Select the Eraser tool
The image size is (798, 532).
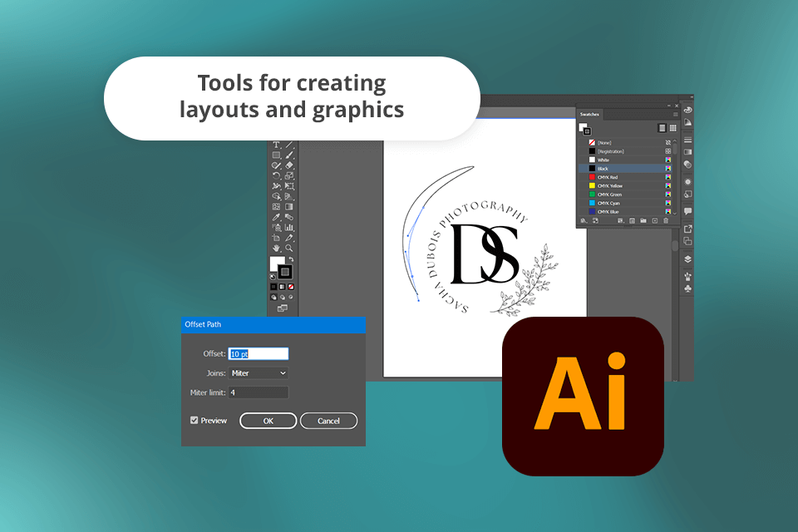[289, 165]
